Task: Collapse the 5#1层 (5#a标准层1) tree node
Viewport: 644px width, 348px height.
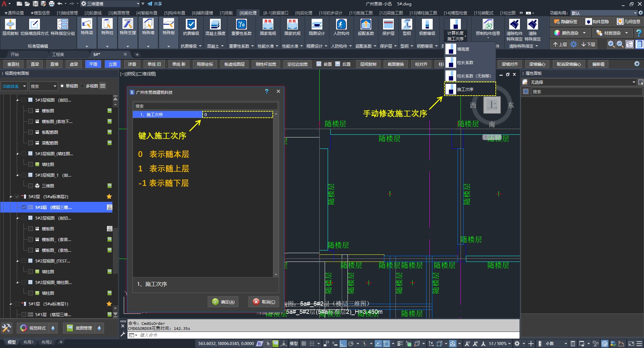Action: 11,304
